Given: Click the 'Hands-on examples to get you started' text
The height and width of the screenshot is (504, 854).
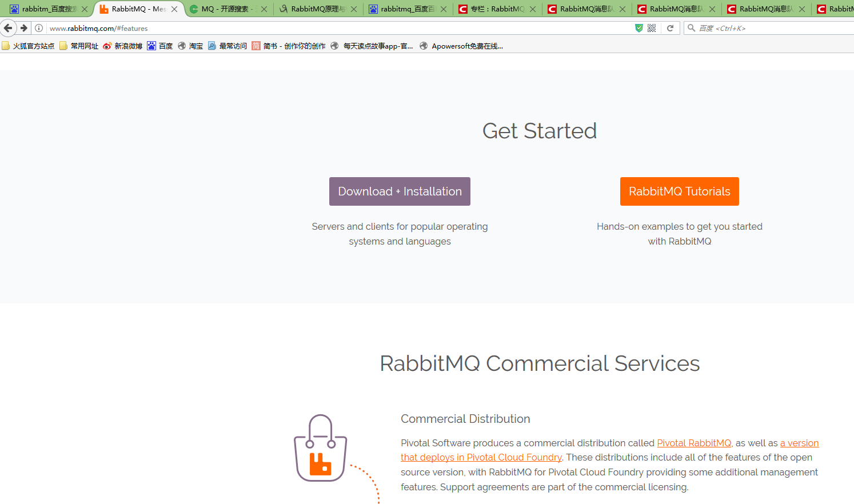Looking at the screenshot, I should [x=680, y=226].
